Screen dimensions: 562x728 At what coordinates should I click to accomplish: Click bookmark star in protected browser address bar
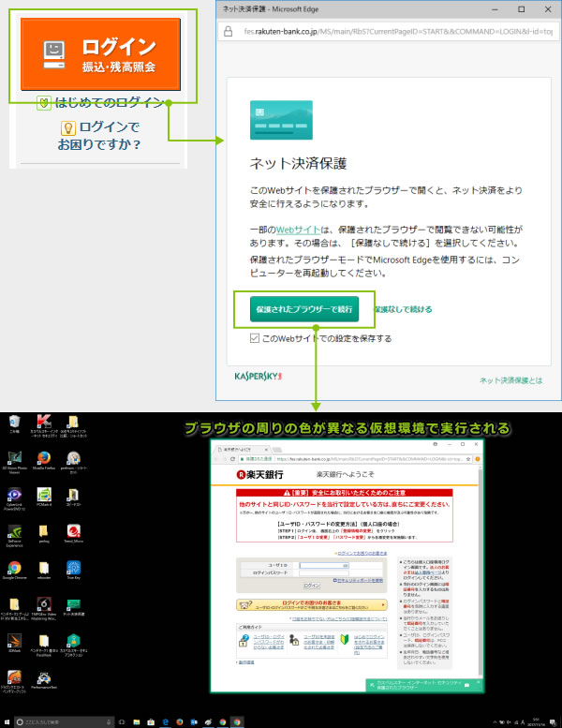468,459
